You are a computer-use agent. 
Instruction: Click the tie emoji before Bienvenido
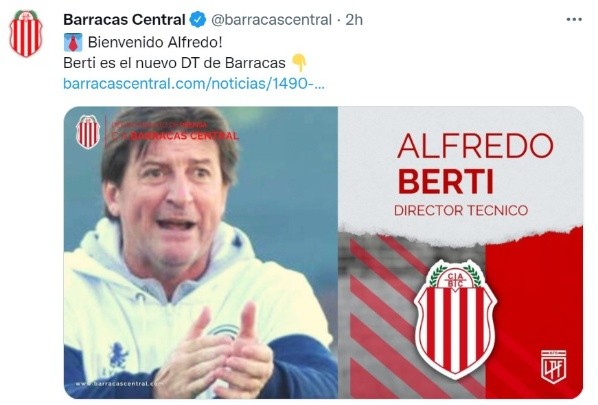73,42
